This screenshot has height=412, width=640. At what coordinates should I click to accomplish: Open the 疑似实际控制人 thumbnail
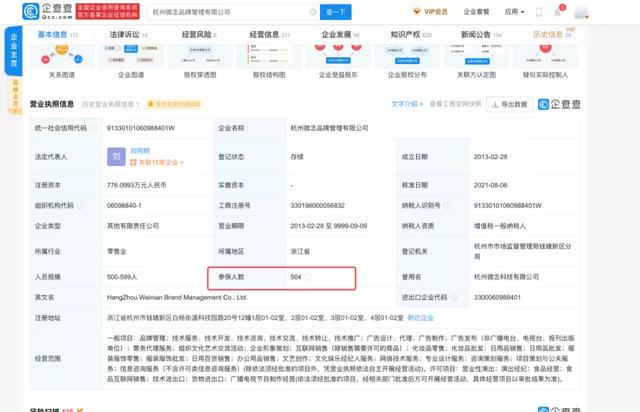tap(545, 61)
